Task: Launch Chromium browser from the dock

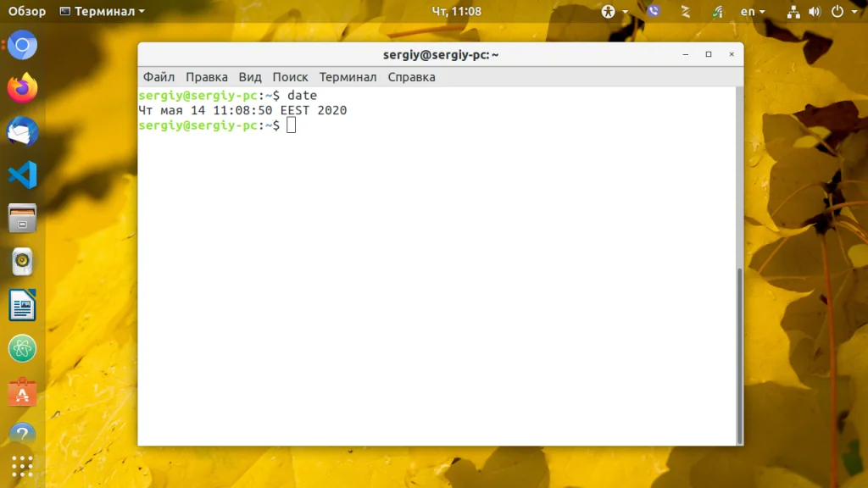Action: [22, 46]
